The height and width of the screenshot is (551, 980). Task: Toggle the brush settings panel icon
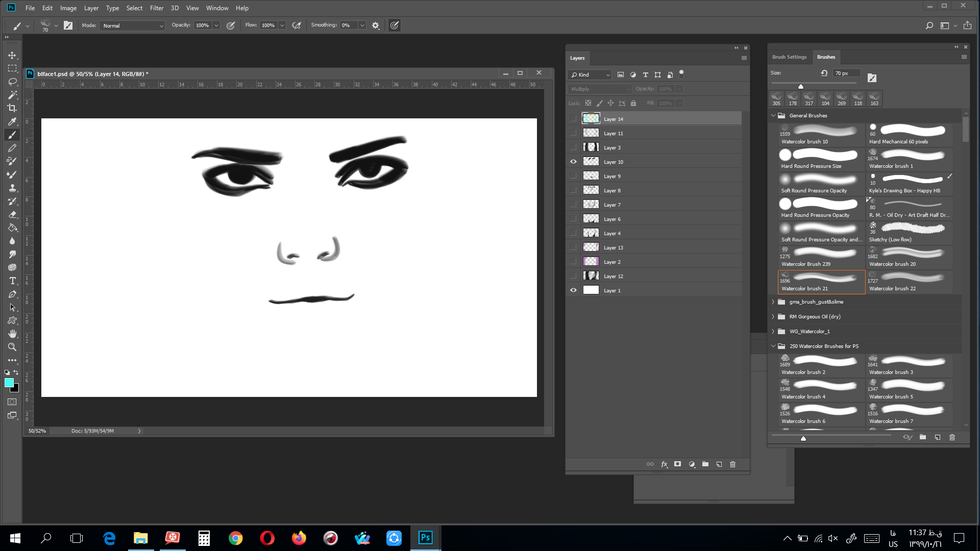pos(68,26)
